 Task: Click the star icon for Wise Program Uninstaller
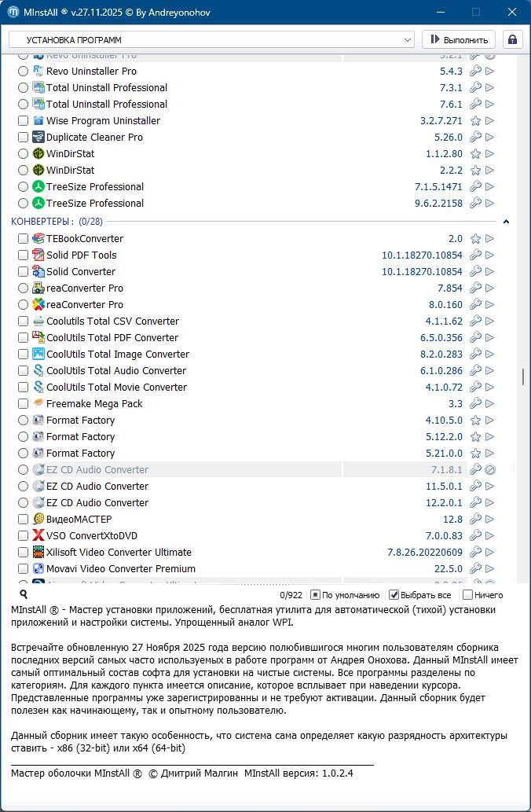tap(475, 121)
